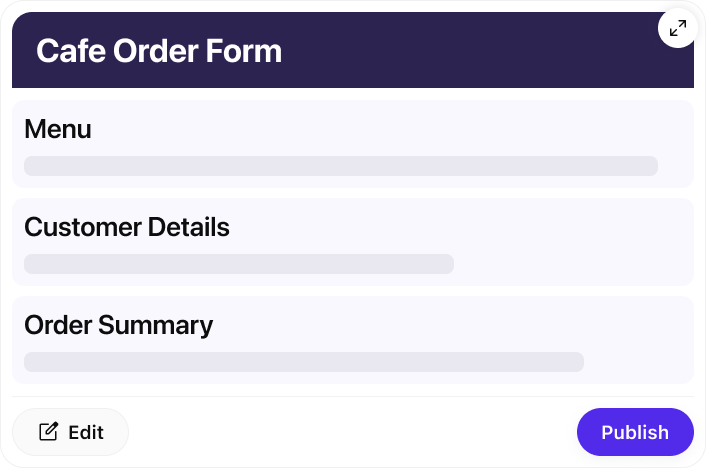Publish the Cafe Order Form

coord(635,432)
